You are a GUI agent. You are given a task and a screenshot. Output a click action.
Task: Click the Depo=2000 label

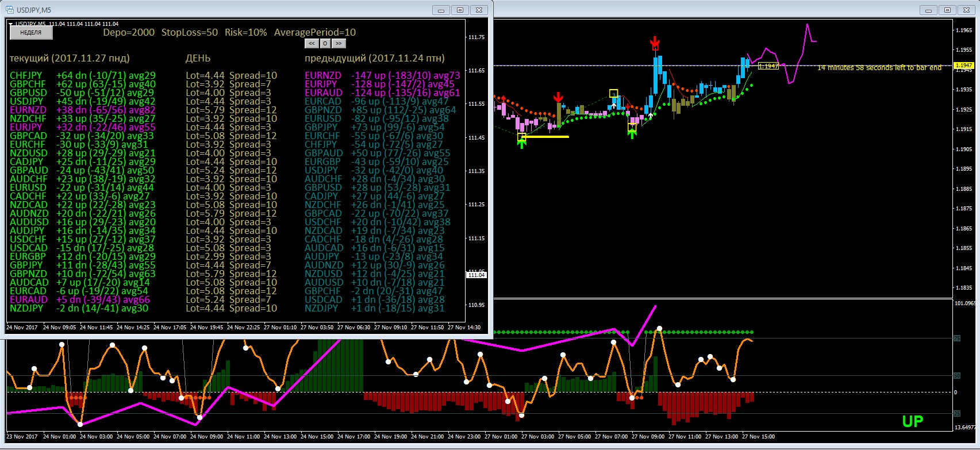129,33
